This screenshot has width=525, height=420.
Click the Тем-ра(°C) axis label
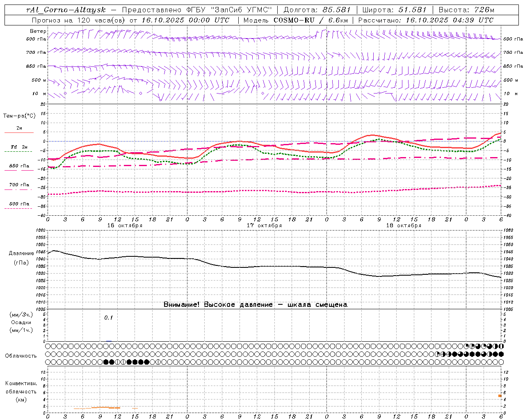pos(19,116)
